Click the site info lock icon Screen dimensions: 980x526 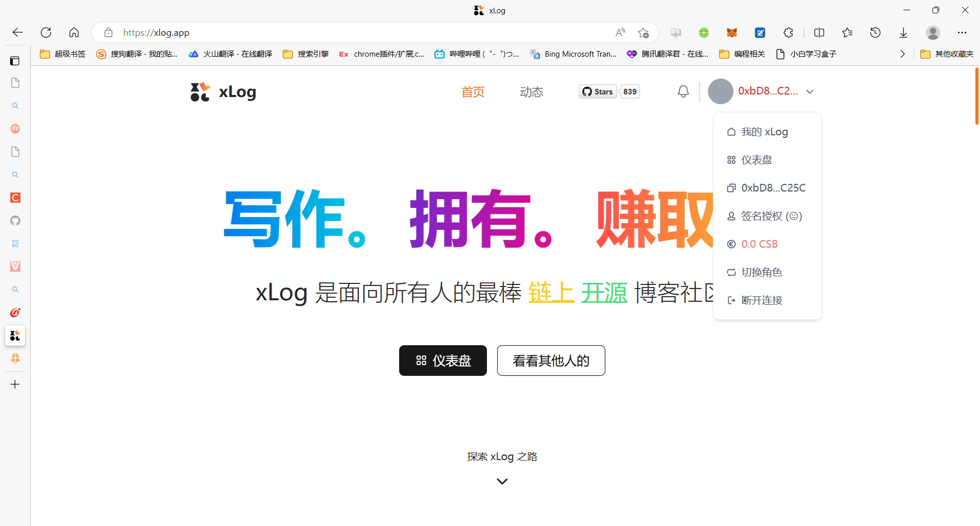point(108,33)
